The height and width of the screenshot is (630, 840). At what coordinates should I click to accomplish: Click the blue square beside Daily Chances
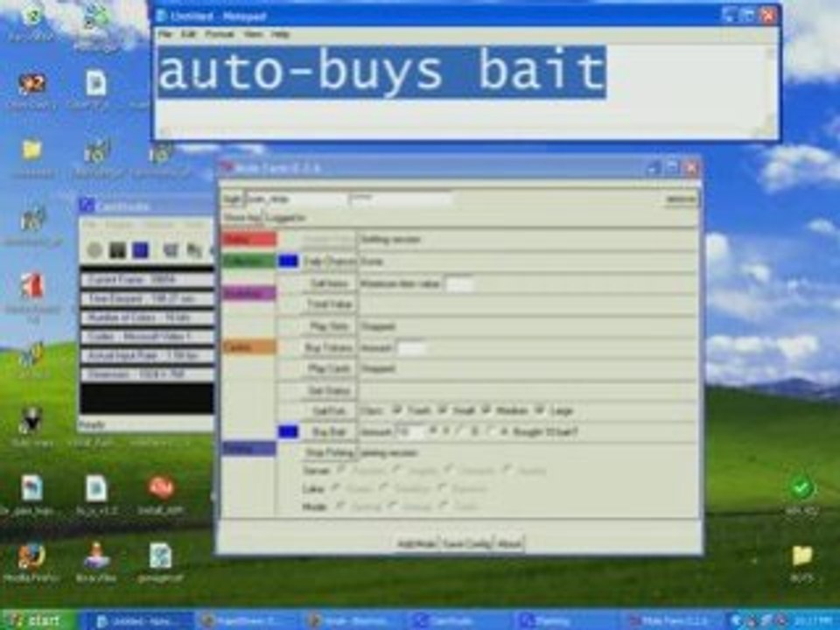288,262
